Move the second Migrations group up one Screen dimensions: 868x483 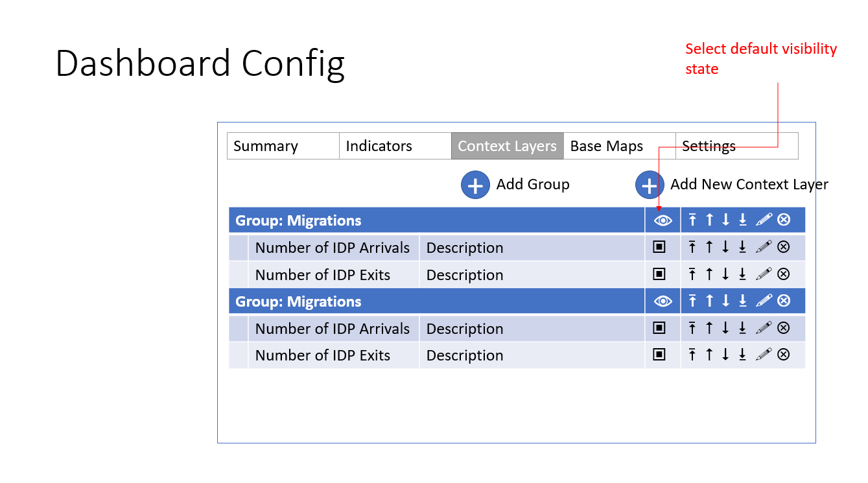pos(709,301)
